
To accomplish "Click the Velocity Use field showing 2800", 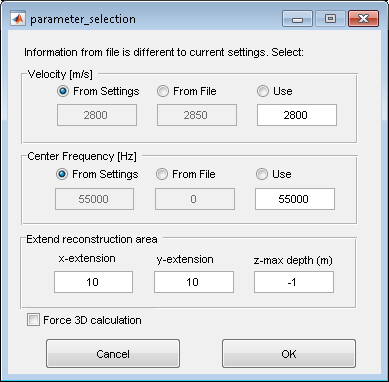I will click(297, 115).
